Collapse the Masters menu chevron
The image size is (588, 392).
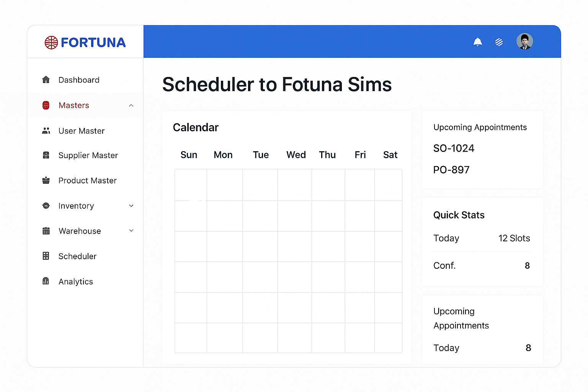click(x=131, y=105)
